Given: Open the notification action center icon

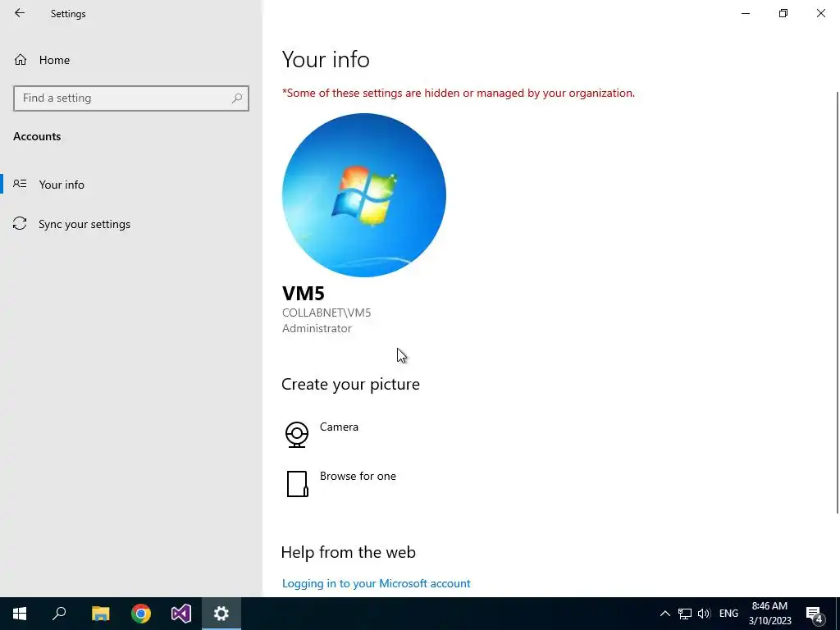Looking at the screenshot, I should click(x=815, y=614).
